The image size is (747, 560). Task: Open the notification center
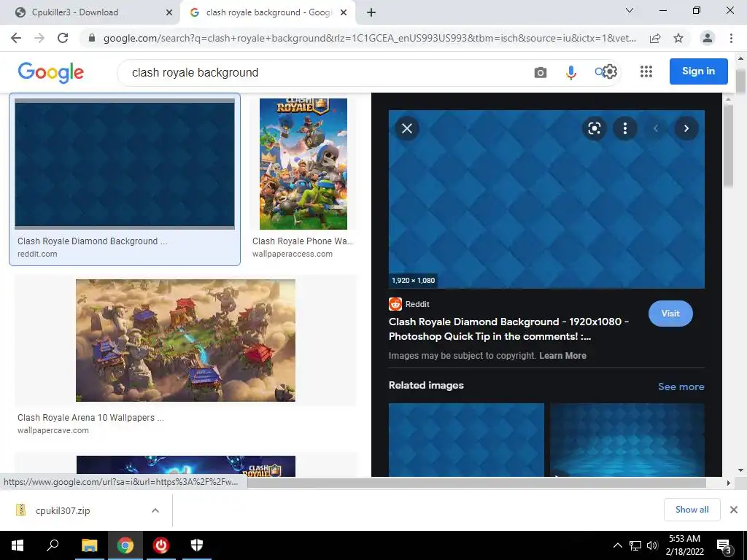point(724,546)
